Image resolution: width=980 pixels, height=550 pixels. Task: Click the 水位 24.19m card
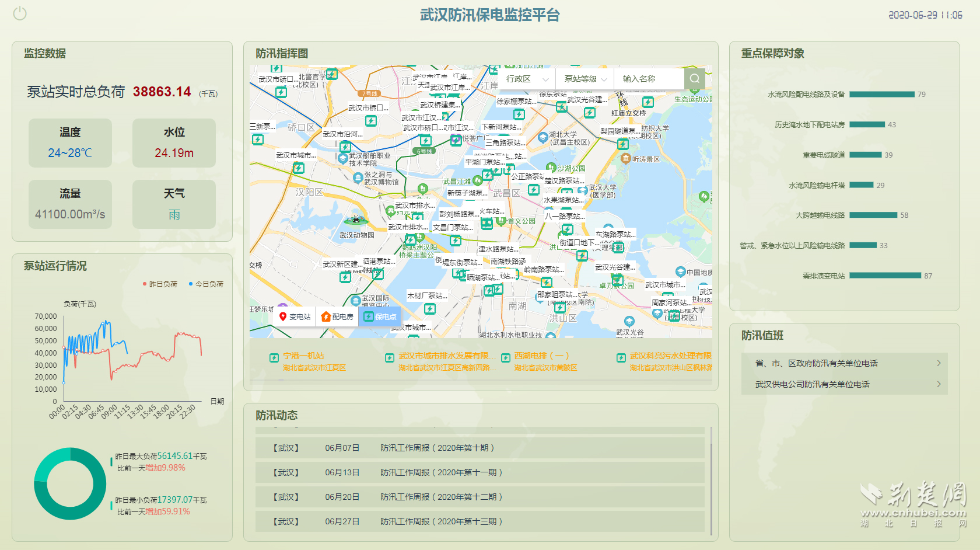pos(174,143)
